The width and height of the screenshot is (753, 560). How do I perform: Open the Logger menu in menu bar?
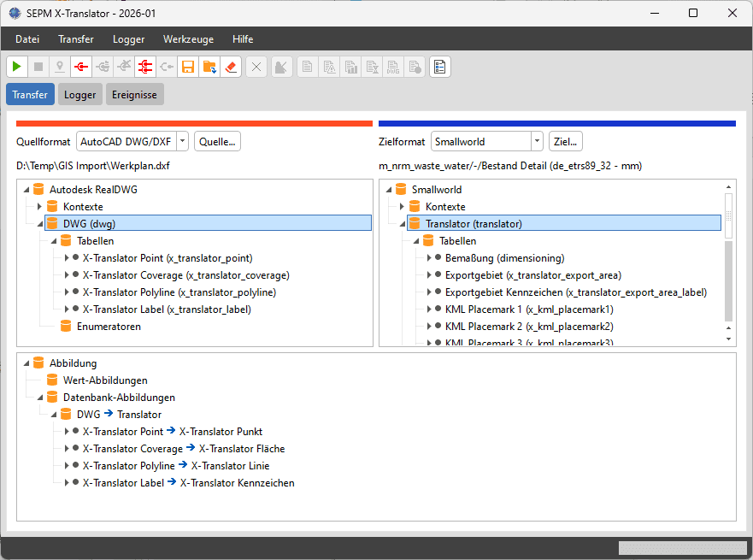129,39
